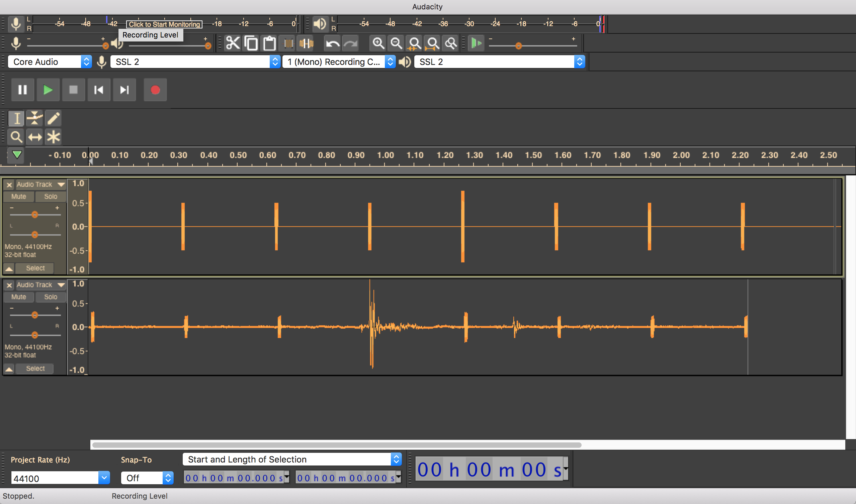
Task: Adjust the gain slider on first track
Action: click(x=35, y=214)
